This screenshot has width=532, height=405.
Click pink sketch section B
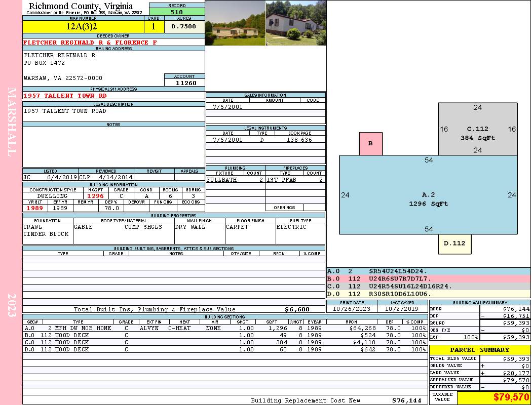[371, 144]
